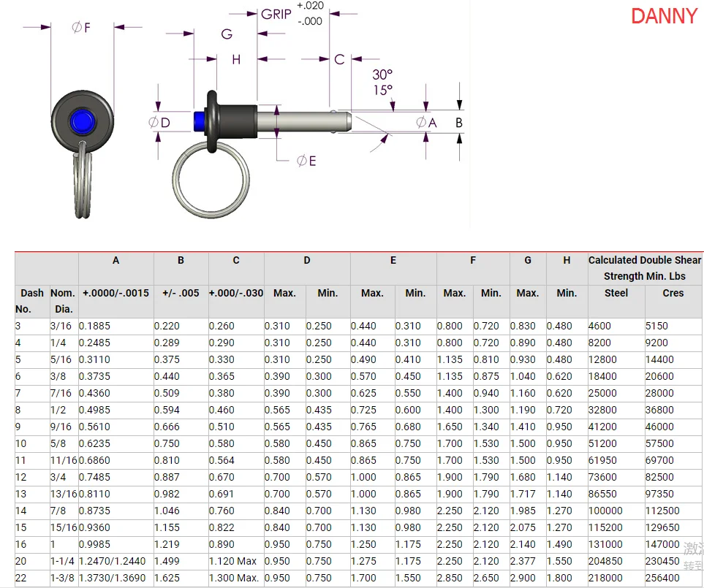Screen dimensions: 704x588
Task: Click the red DANNY brand text
Action: [664, 16]
